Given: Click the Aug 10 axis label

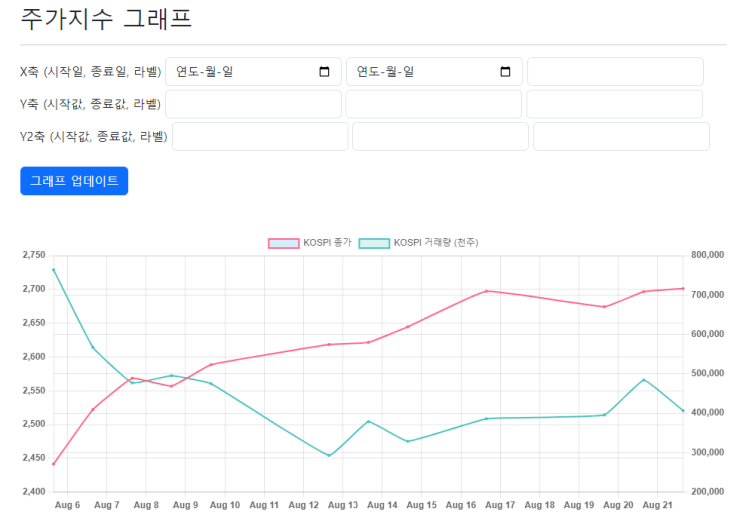Looking at the screenshot, I should coord(225,505).
